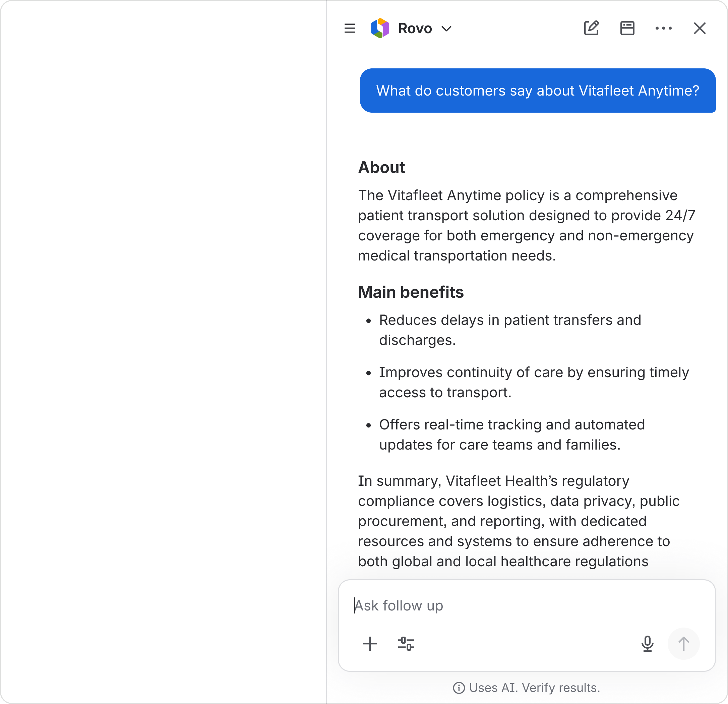Image resolution: width=728 pixels, height=704 pixels.
Task: View the Uses AI info icon
Action: pos(460,688)
